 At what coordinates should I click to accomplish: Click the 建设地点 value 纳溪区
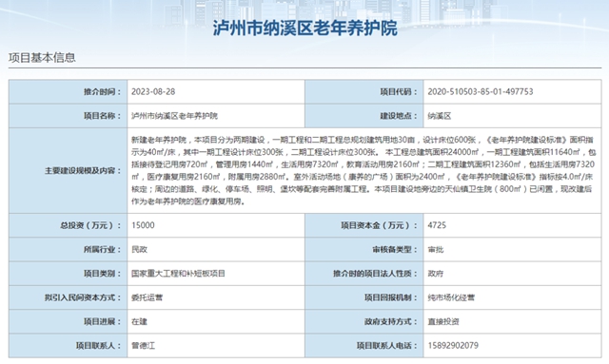click(x=440, y=116)
